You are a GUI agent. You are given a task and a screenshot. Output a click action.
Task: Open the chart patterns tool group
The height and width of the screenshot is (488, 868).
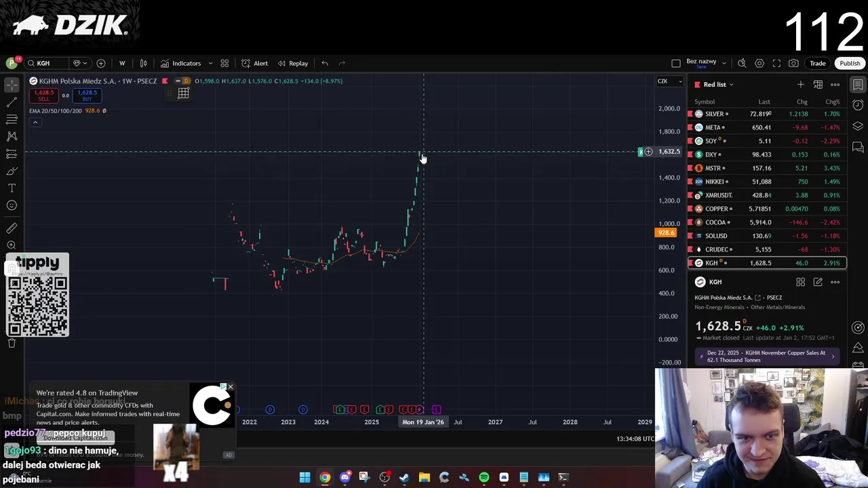12,136
